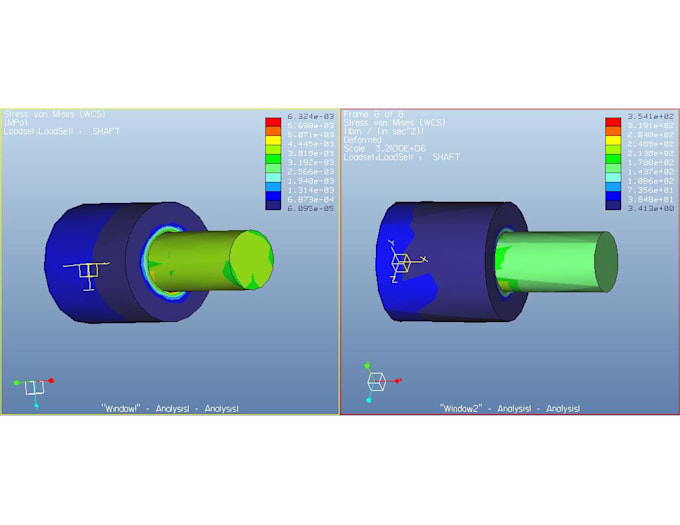The height and width of the screenshot is (525, 680).
Task: Click the "Frame 6 of 8" label in Window2
Action: (373, 114)
